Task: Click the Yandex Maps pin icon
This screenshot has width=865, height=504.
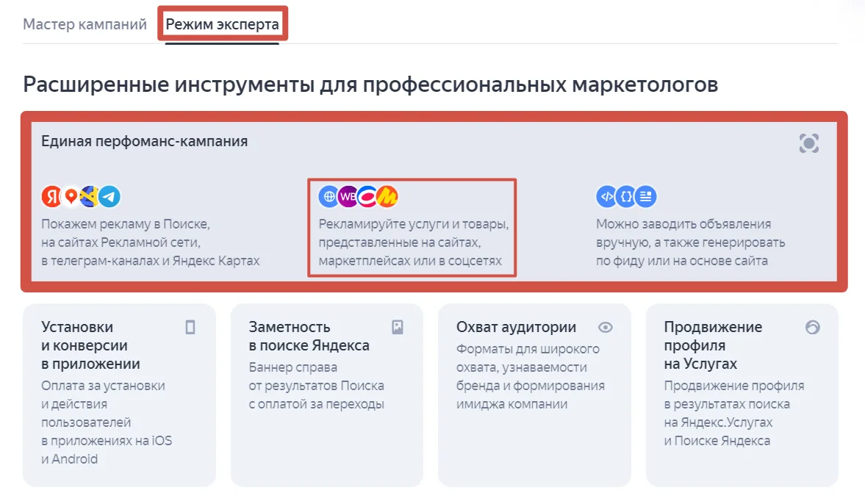Action: pyautogui.click(x=71, y=196)
